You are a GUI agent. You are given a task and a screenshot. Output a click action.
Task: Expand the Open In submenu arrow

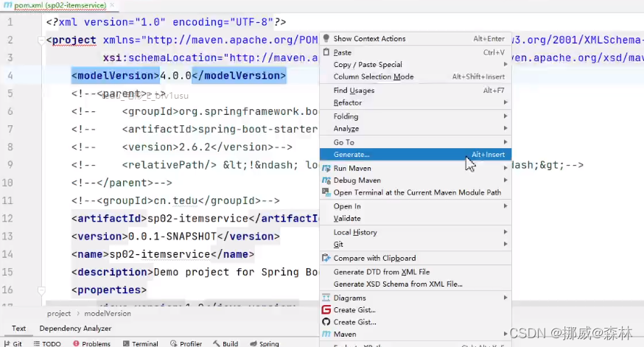pyautogui.click(x=505, y=206)
